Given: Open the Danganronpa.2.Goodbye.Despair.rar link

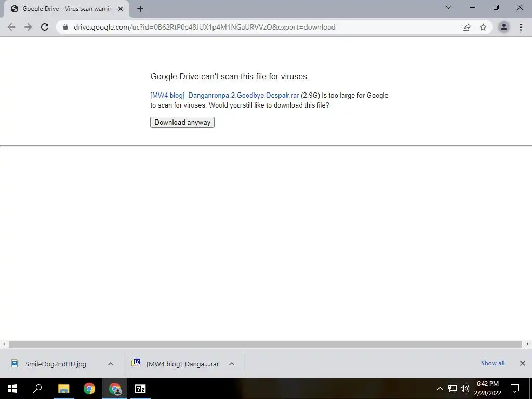Looking at the screenshot, I should tap(224, 96).
